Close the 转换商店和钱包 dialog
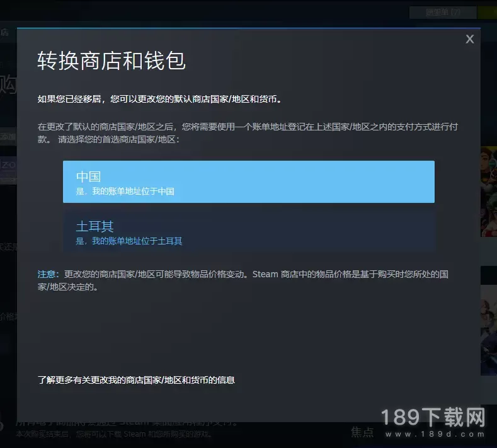Image resolution: width=497 pixels, height=448 pixels. pyautogui.click(x=470, y=39)
